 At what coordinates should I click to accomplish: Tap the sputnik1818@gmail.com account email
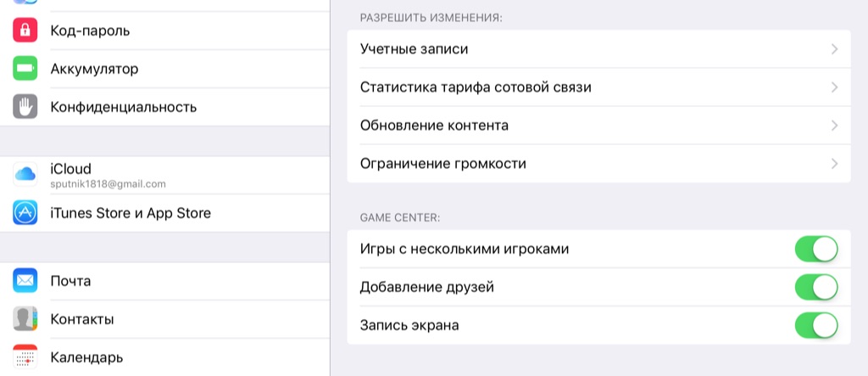108,183
